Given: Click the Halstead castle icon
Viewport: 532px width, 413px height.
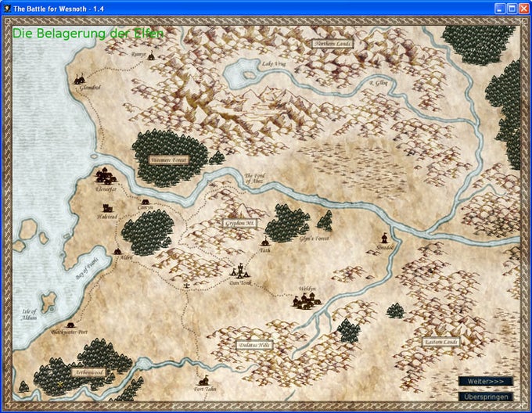Looking at the screenshot, I should (x=107, y=208).
